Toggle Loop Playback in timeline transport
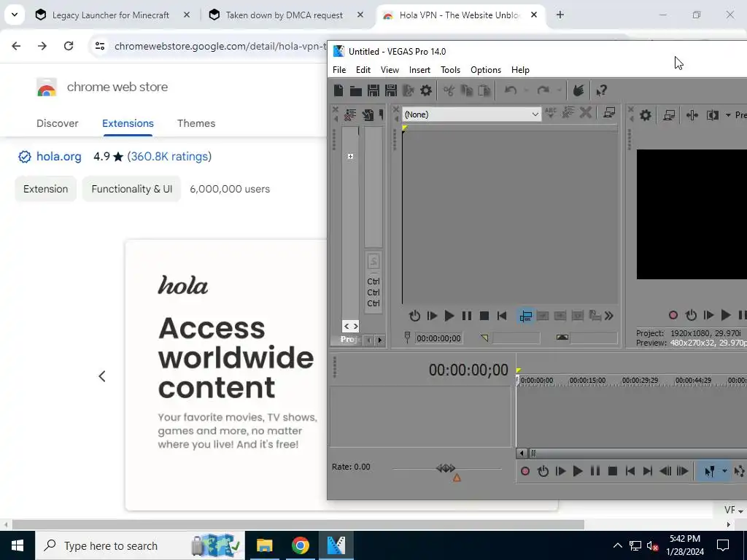The width and height of the screenshot is (747, 560). coord(543,471)
